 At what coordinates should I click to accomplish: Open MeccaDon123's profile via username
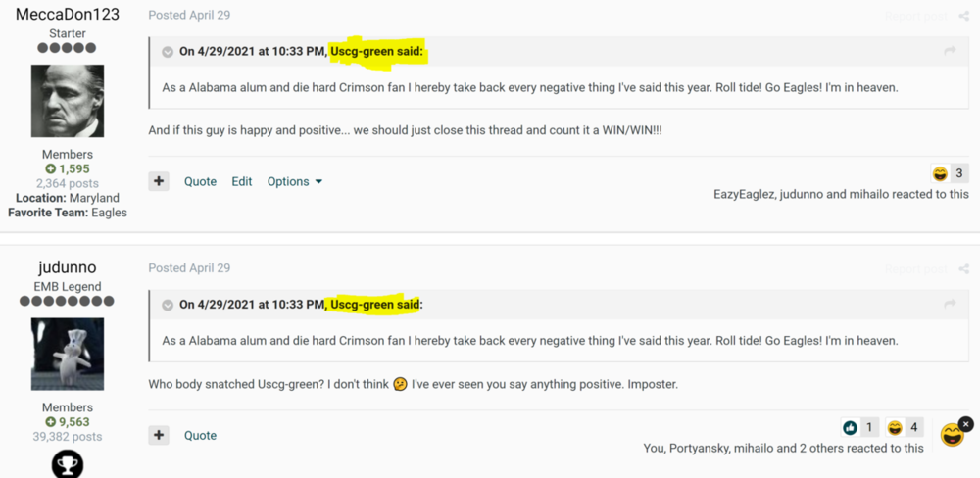coord(68,15)
